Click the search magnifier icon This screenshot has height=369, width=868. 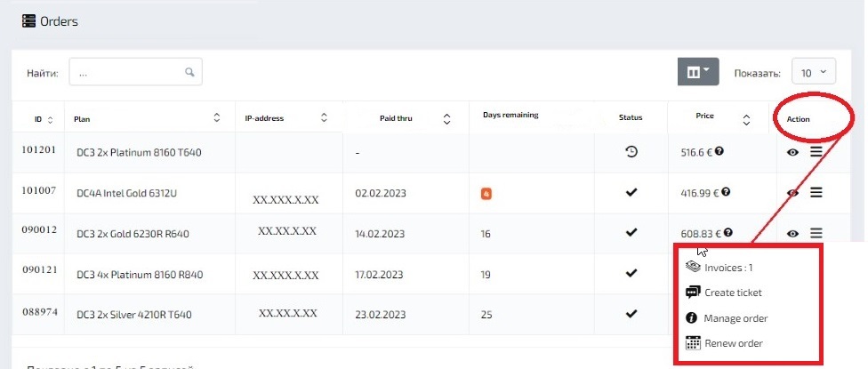tap(189, 72)
